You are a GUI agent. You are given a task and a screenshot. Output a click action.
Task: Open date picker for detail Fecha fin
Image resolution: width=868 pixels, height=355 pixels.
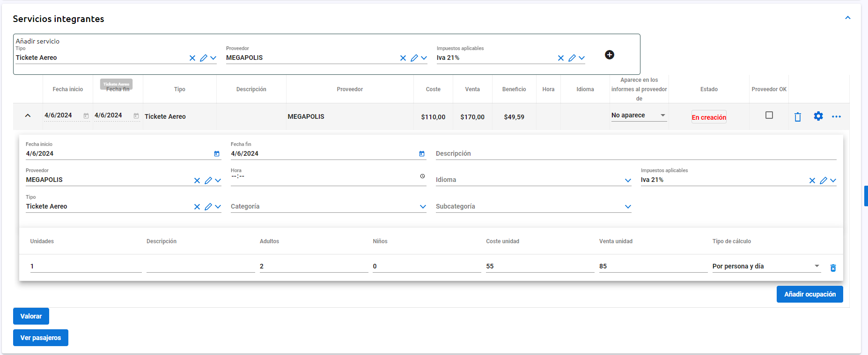click(x=422, y=153)
